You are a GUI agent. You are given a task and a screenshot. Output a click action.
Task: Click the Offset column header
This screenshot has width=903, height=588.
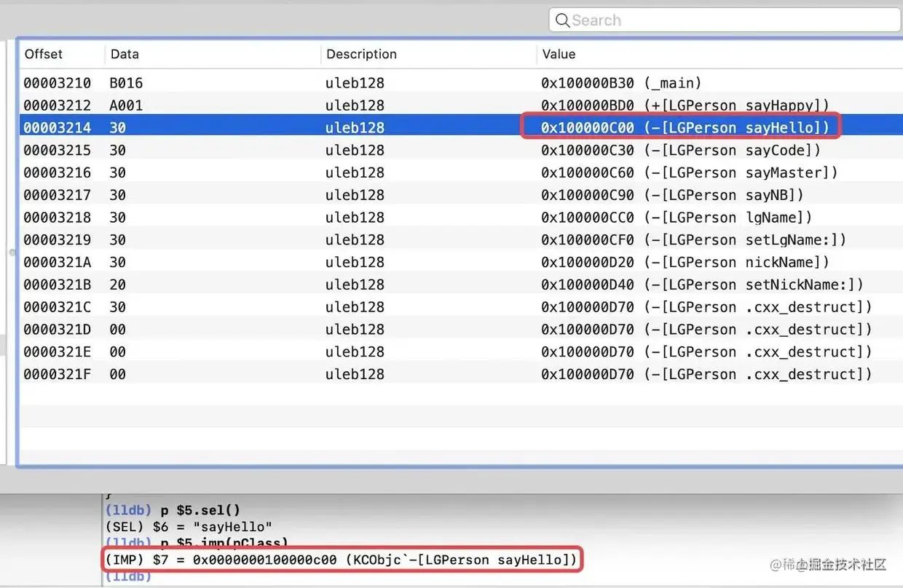coord(44,54)
